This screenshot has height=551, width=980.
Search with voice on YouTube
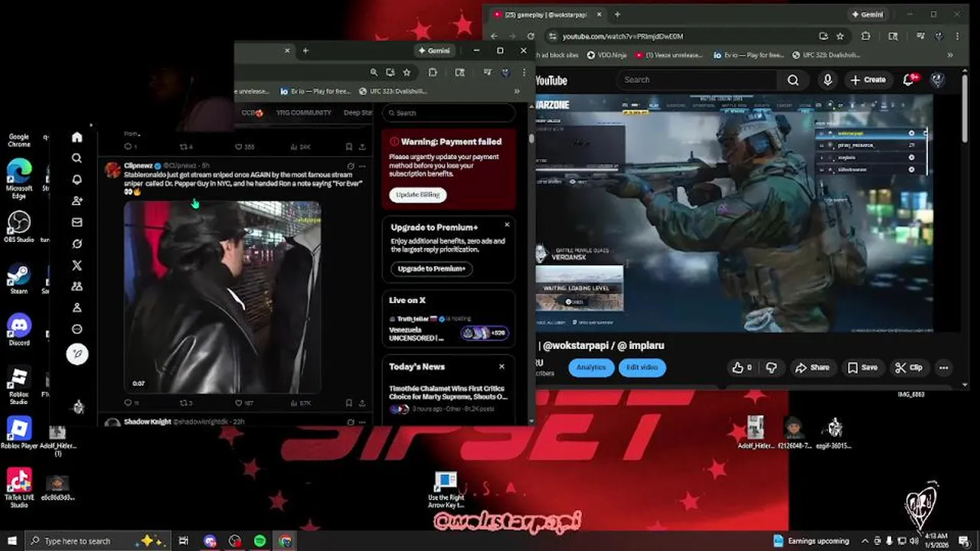coord(828,80)
